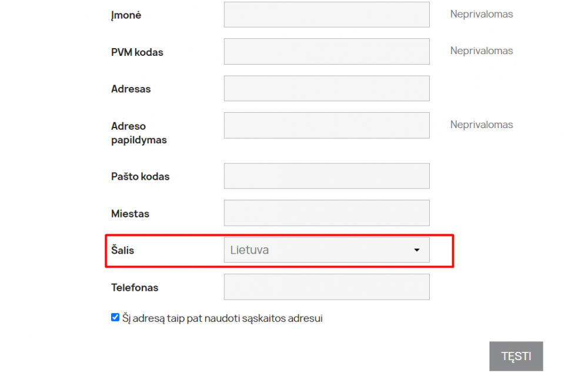The height and width of the screenshot is (376, 588).
Task: Focus the Miestas text field
Action: (x=326, y=213)
